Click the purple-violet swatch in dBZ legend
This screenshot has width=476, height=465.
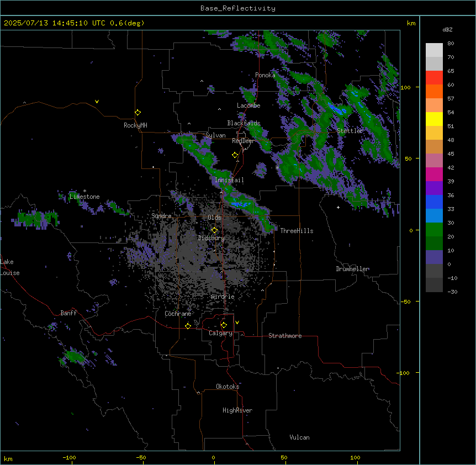(434, 188)
